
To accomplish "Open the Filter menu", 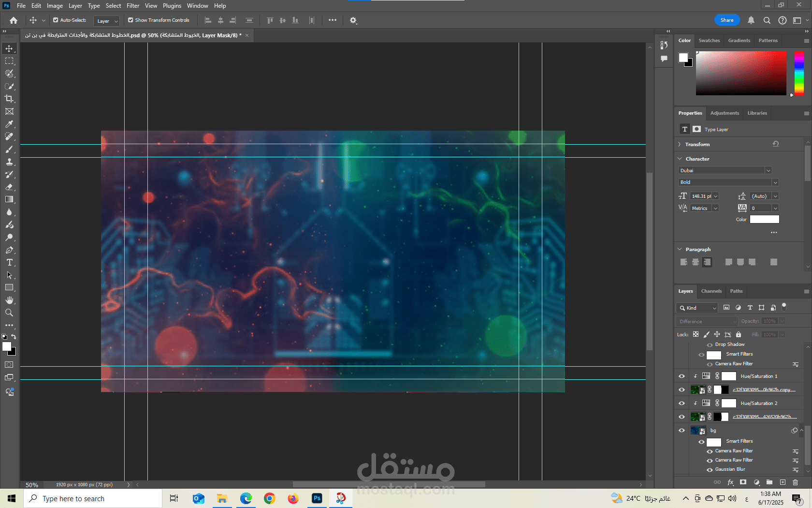I will click(133, 6).
